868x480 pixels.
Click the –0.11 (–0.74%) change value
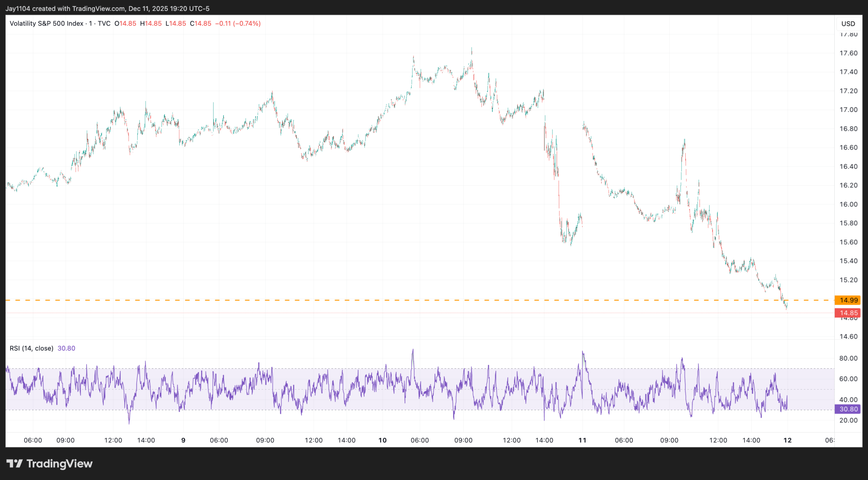[x=238, y=23]
